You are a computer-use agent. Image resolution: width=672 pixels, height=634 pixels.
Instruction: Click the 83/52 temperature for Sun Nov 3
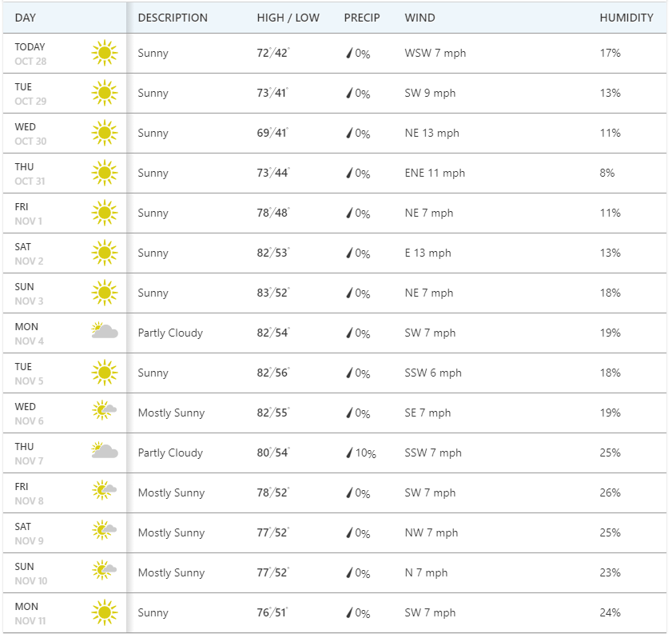click(x=272, y=293)
